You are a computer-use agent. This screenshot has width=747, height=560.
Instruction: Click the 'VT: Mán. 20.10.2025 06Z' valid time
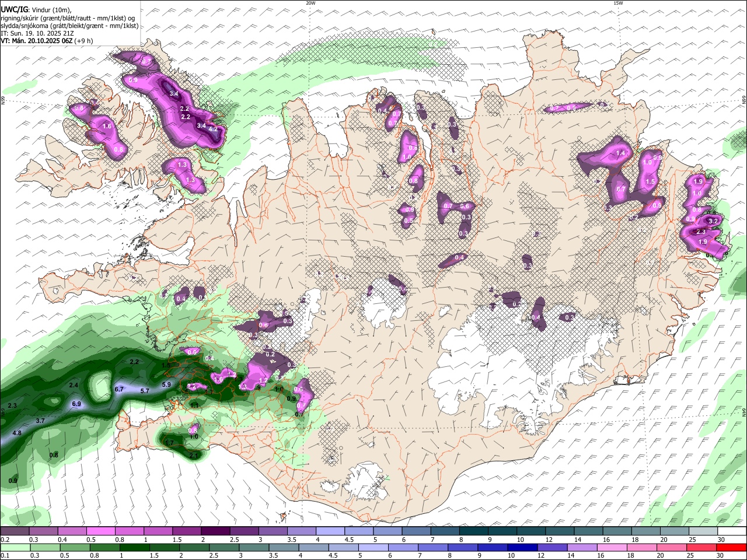coord(37,41)
